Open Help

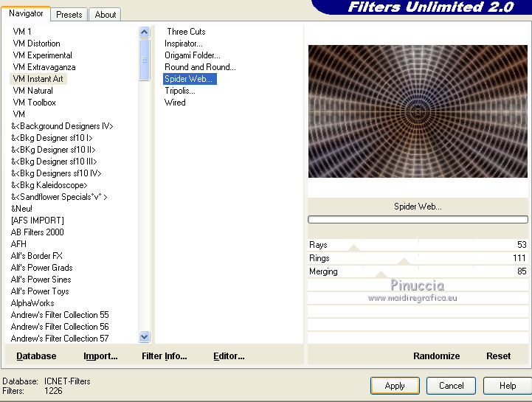click(508, 386)
